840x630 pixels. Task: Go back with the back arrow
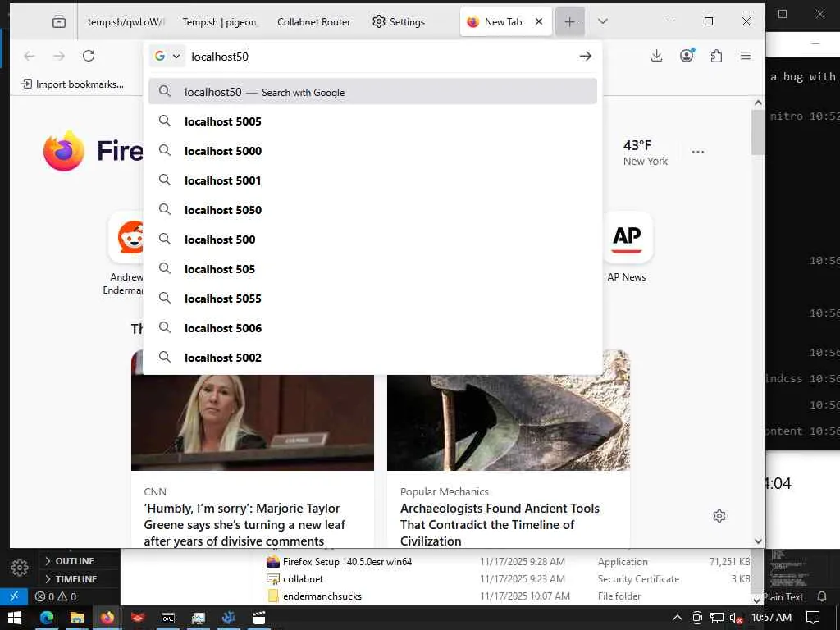[30, 56]
